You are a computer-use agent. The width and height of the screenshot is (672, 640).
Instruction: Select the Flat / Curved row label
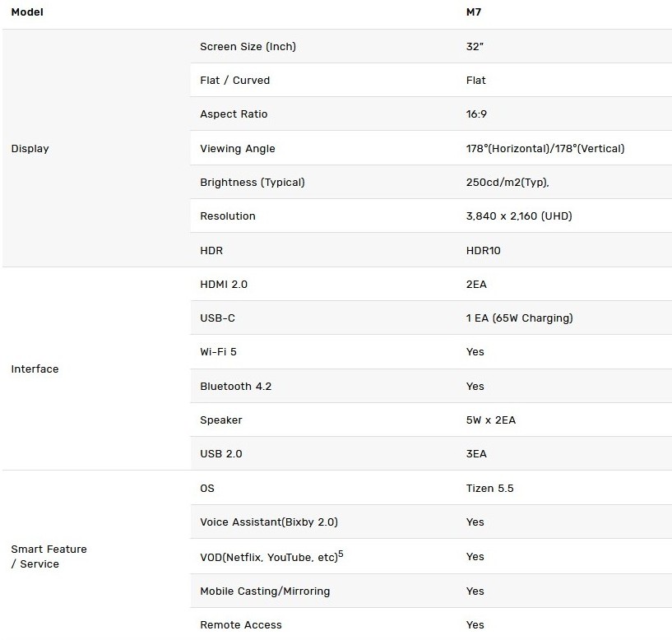tap(234, 81)
